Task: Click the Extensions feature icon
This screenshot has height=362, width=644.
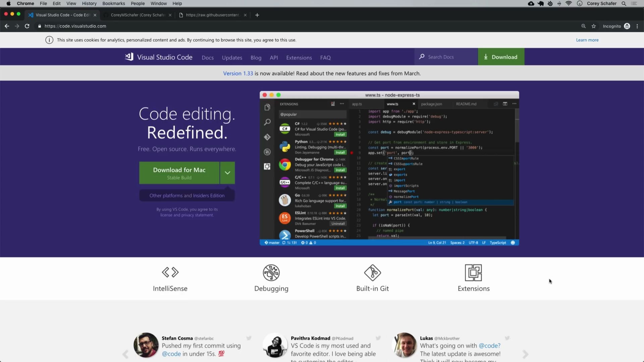Action: (473, 273)
